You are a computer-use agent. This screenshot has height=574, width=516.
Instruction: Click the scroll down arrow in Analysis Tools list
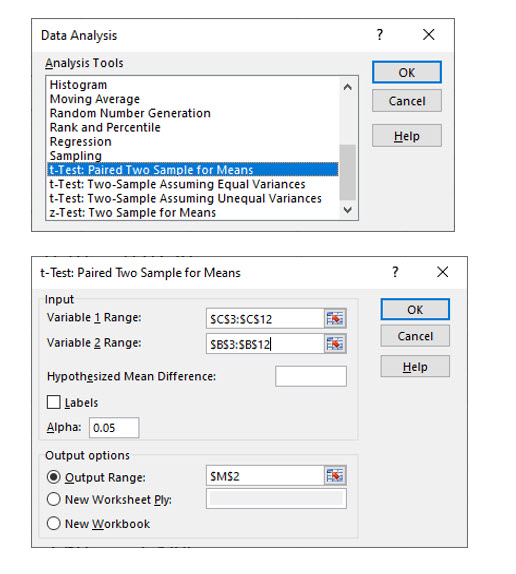[x=348, y=210]
